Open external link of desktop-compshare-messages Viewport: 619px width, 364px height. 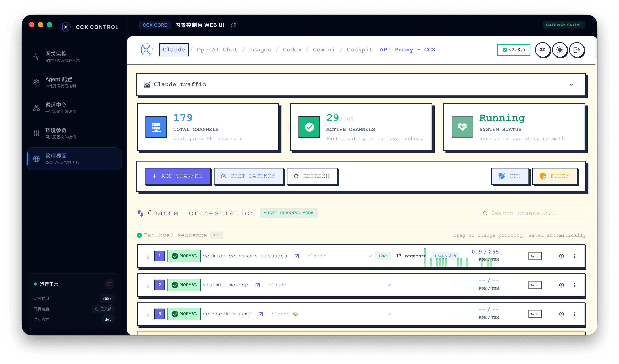pos(297,256)
